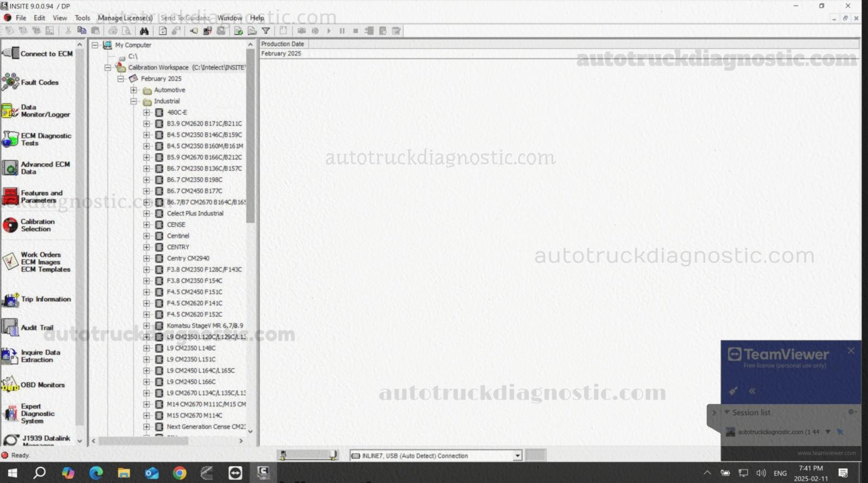Open the Manage License(s) menu
This screenshot has height=483, width=868.
125,18
